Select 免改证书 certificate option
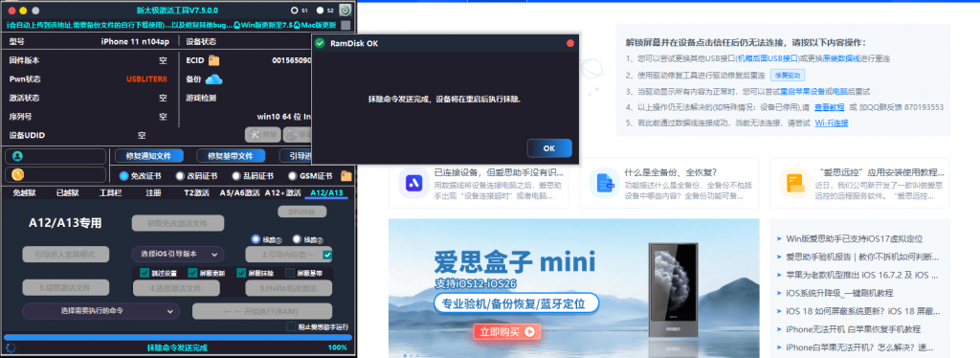980x358 pixels. (123, 176)
